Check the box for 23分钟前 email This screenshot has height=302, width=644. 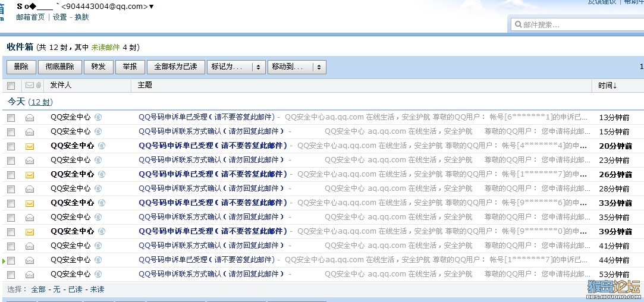pos(11,161)
